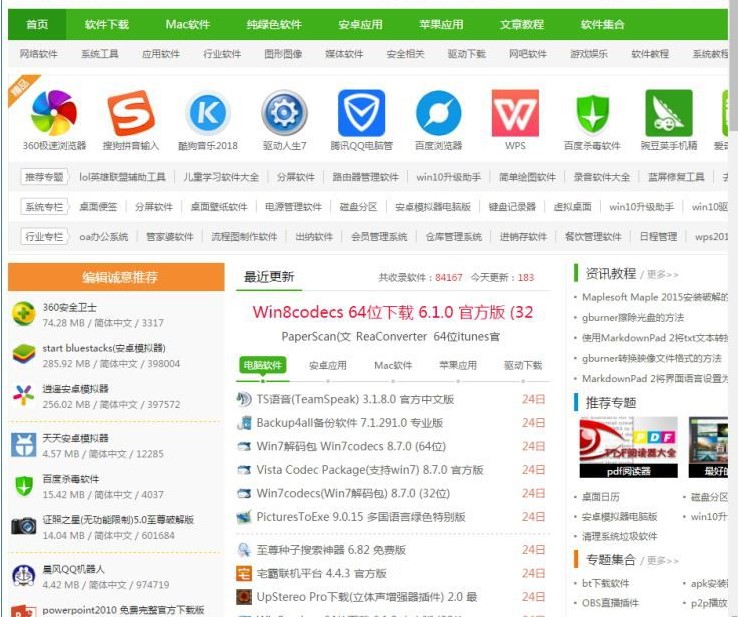Open the bt下载软件 link
Screen dimensions: 738x617
605,583
